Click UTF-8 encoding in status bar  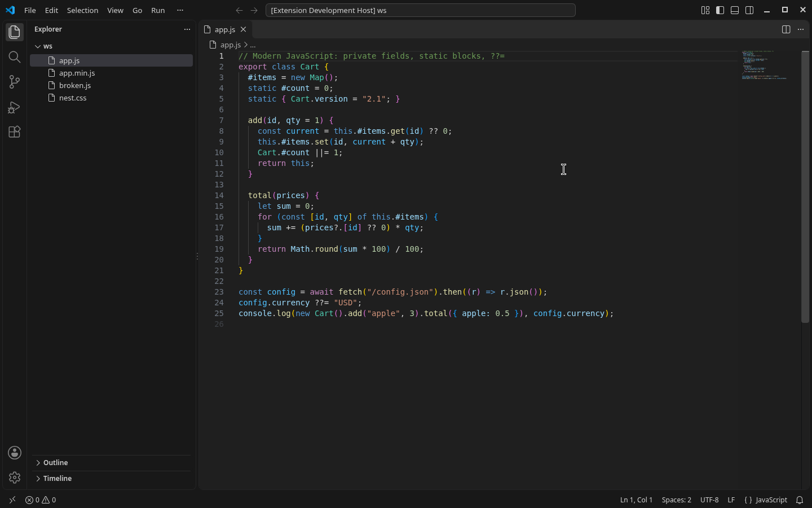(x=709, y=500)
